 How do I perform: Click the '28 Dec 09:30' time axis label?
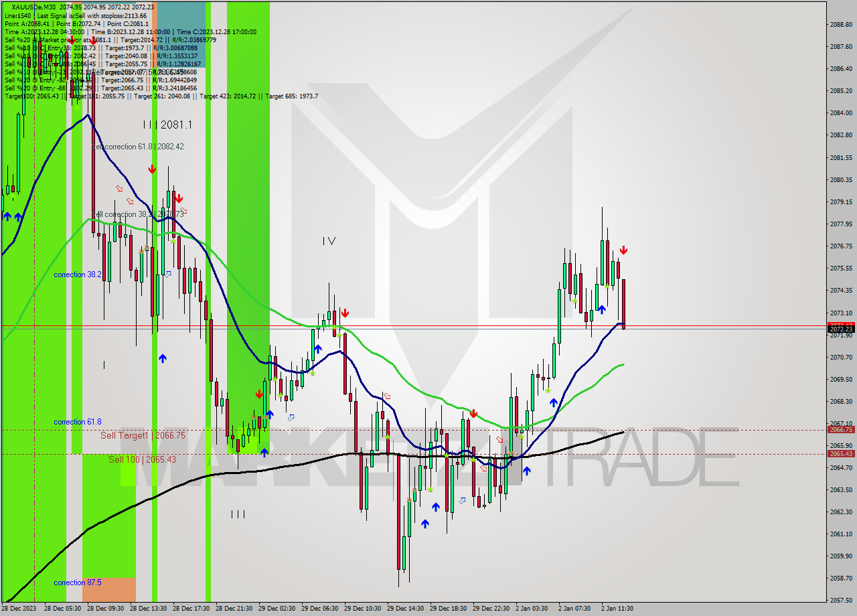click(x=105, y=609)
